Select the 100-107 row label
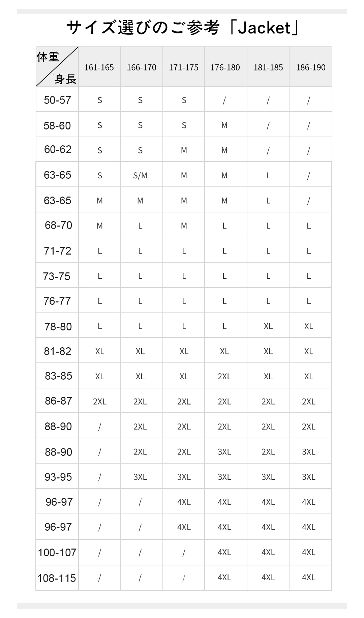This screenshot has height=618, width=364. tap(57, 553)
